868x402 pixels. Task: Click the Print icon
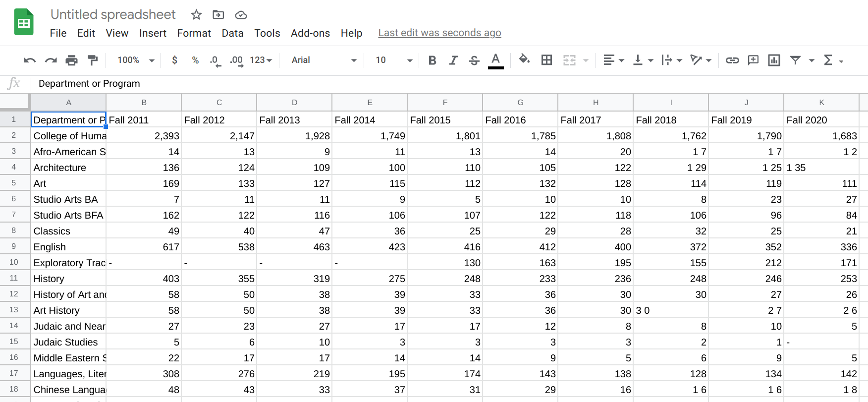pyautogui.click(x=72, y=60)
